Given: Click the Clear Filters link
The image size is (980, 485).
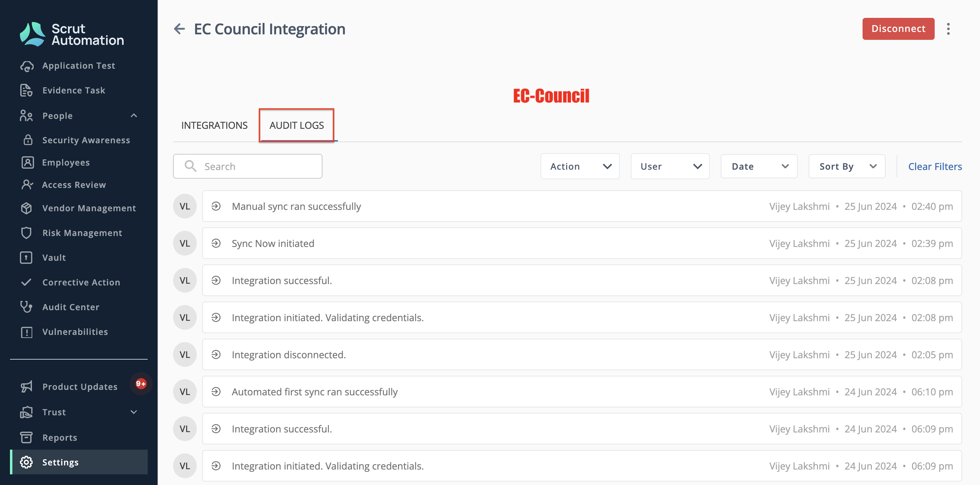Looking at the screenshot, I should coord(935,166).
